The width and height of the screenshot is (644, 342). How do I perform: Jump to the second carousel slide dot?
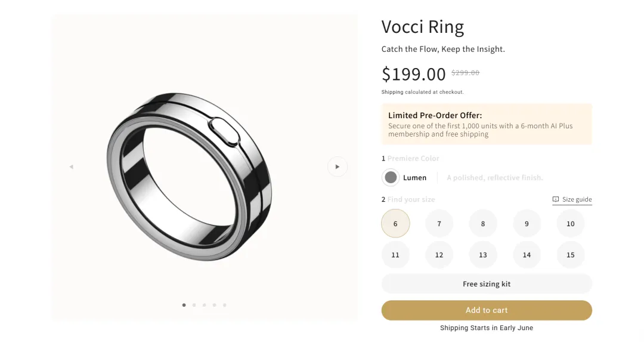194,305
